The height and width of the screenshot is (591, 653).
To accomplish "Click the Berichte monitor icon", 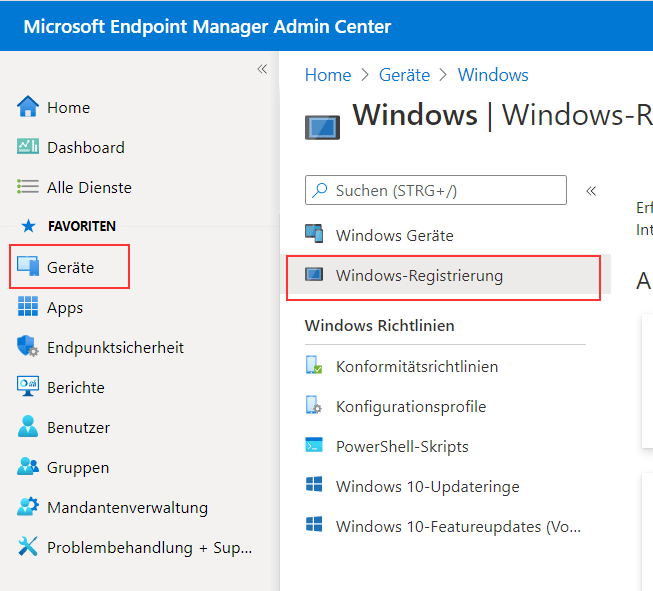I will pyautogui.click(x=28, y=386).
